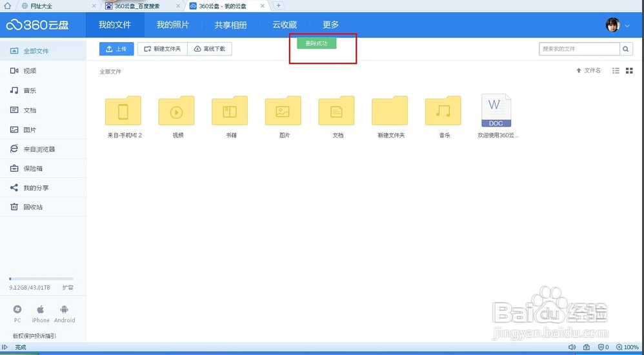Switch to list view
The image size is (644, 355).
616,70
